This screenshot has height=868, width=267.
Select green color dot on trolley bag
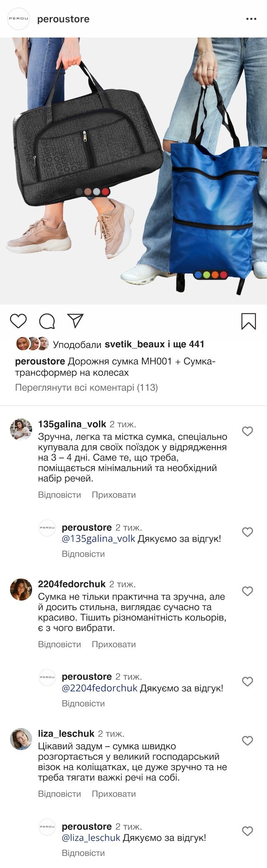[x=207, y=275]
